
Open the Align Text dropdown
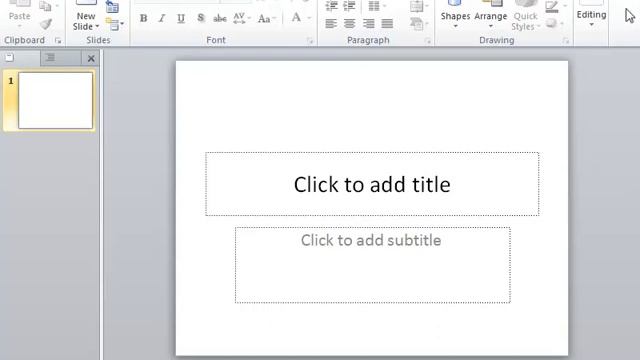pos(419,6)
